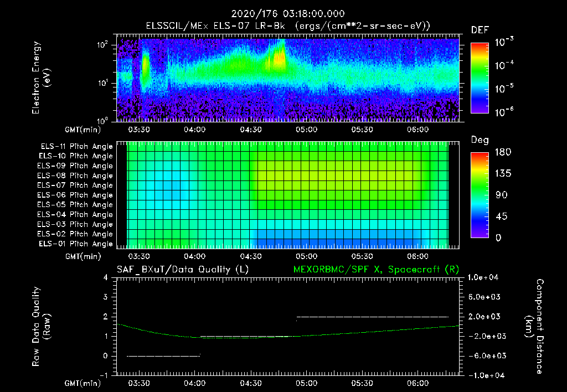Screen dimensions: 567x392
Task: Click the data quality line segment at value 0
Action: point(163,356)
